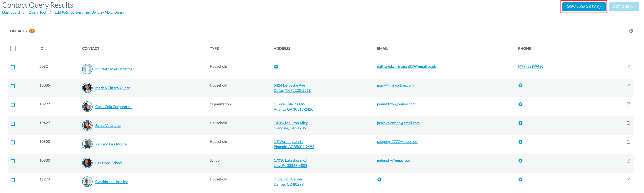Email mdunphy@email.com
Screen dimensions: 644x193
(x=394, y=160)
